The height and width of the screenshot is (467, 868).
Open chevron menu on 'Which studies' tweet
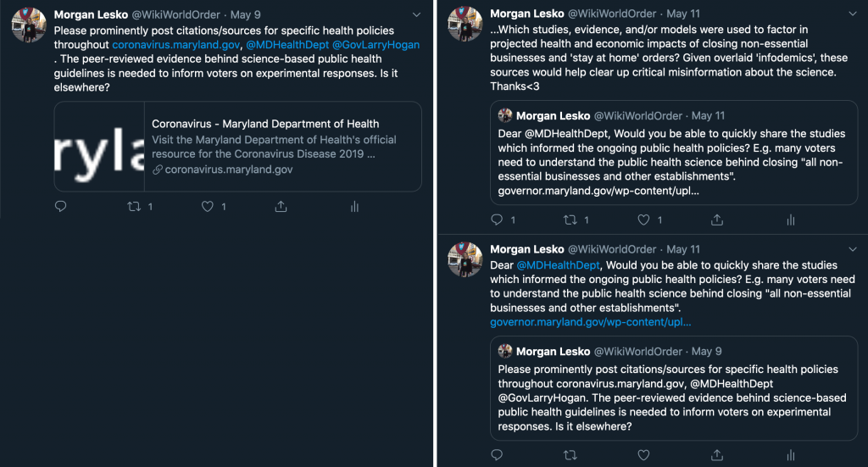pyautogui.click(x=853, y=14)
